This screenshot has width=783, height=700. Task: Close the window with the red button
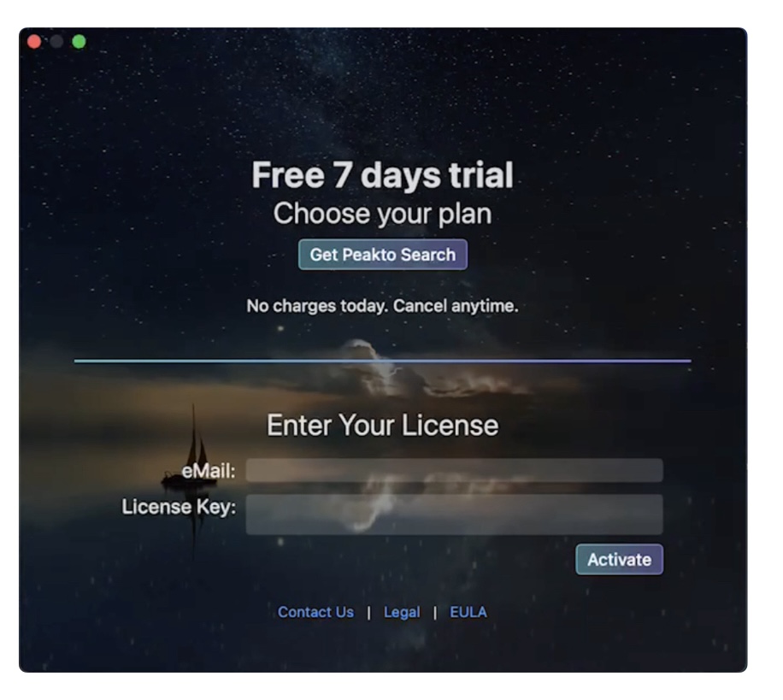point(34,41)
